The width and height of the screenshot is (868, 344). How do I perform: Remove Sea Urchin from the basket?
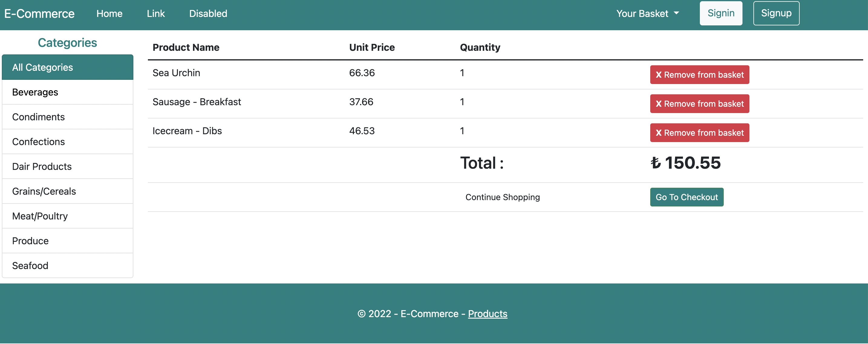700,74
